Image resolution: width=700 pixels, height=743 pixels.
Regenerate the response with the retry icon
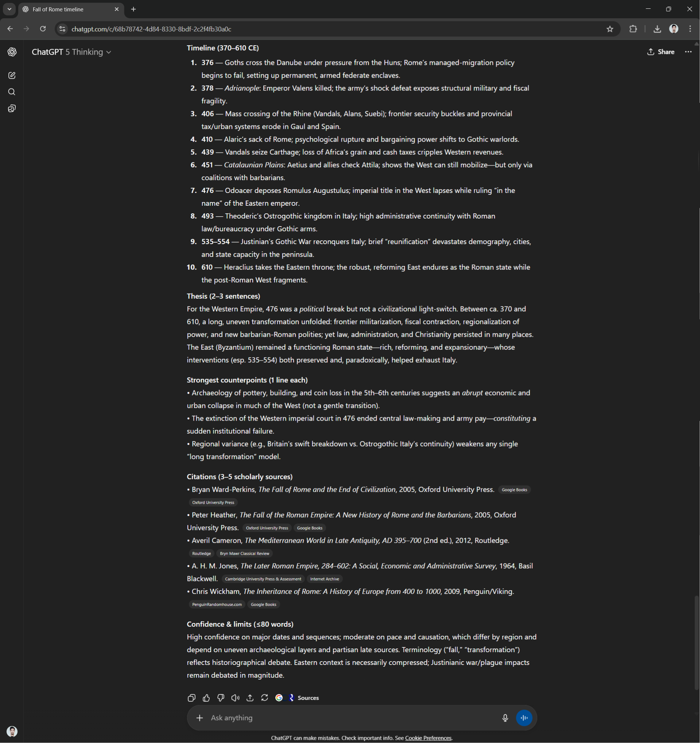(x=264, y=698)
